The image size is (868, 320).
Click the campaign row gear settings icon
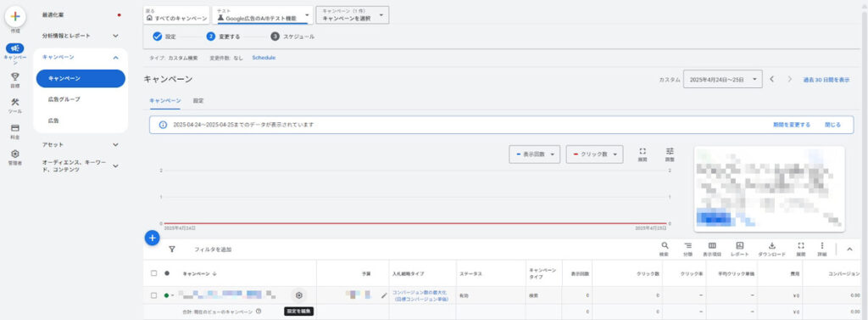299,295
